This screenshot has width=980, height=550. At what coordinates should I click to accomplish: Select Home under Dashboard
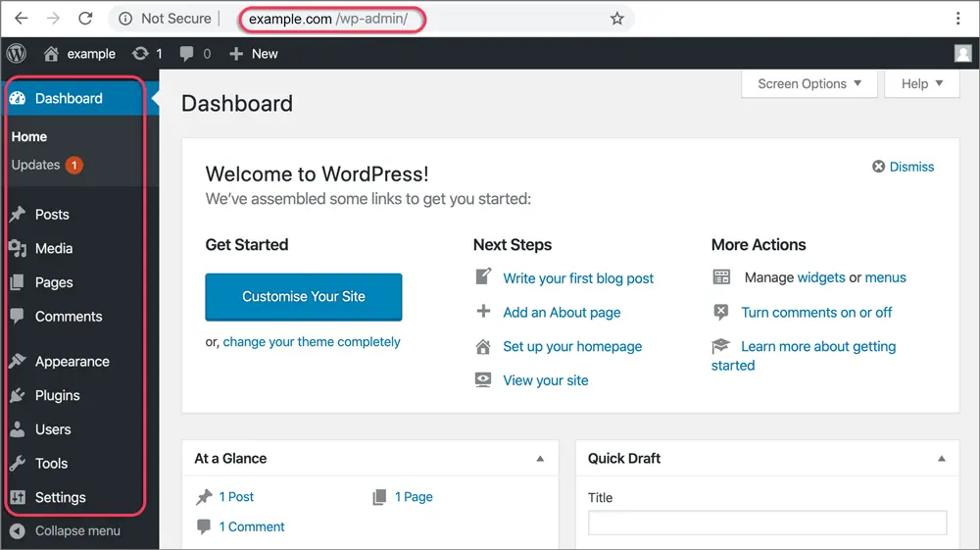coord(28,136)
